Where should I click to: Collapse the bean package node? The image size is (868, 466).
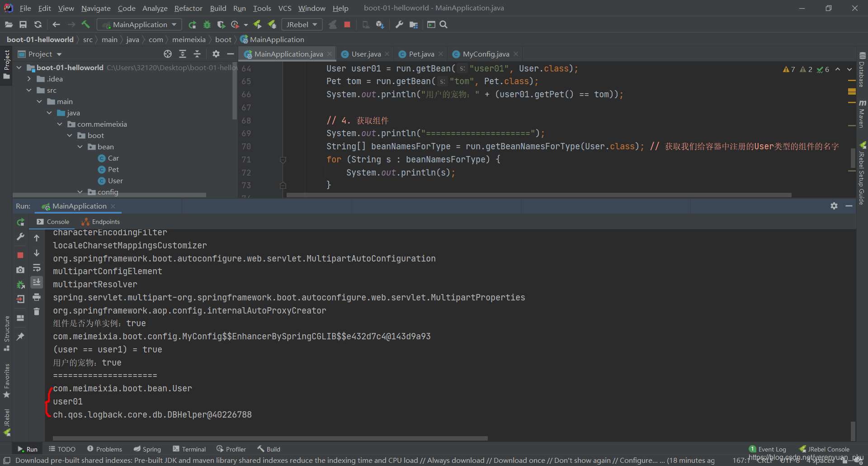[x=80, y=147]
